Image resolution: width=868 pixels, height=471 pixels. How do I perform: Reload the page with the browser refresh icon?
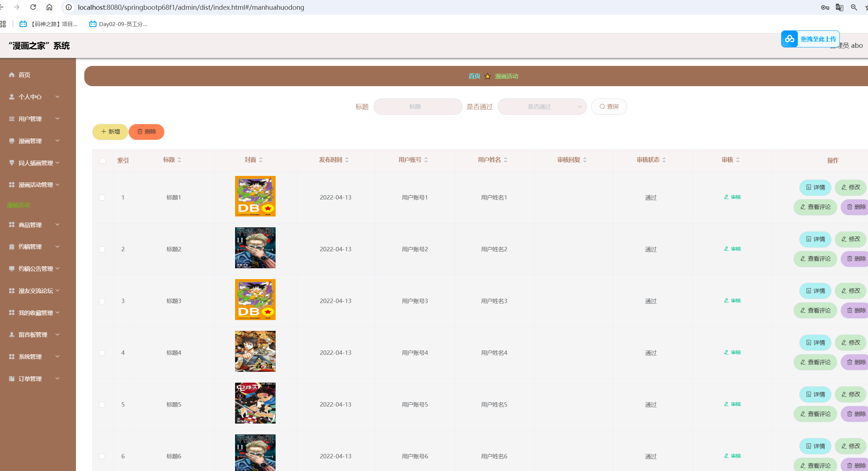pos(33,7)
